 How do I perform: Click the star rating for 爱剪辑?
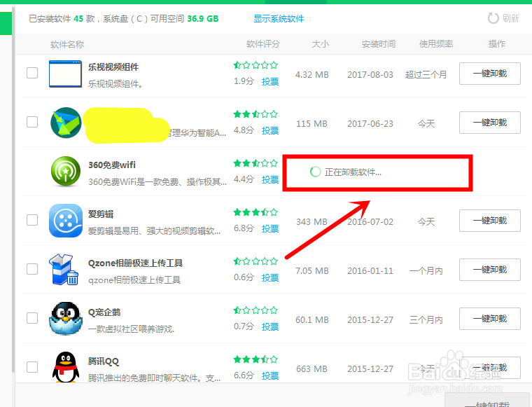pos(255,212)
